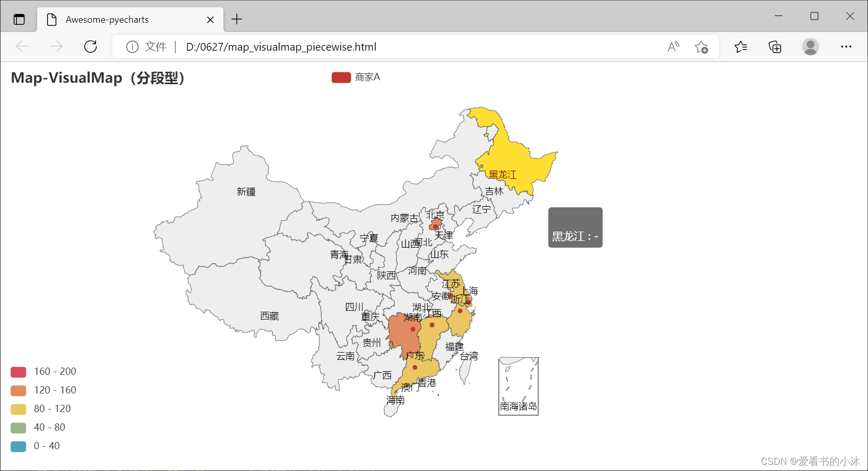
Task: Click the 海南 map label
Action: 396,400
